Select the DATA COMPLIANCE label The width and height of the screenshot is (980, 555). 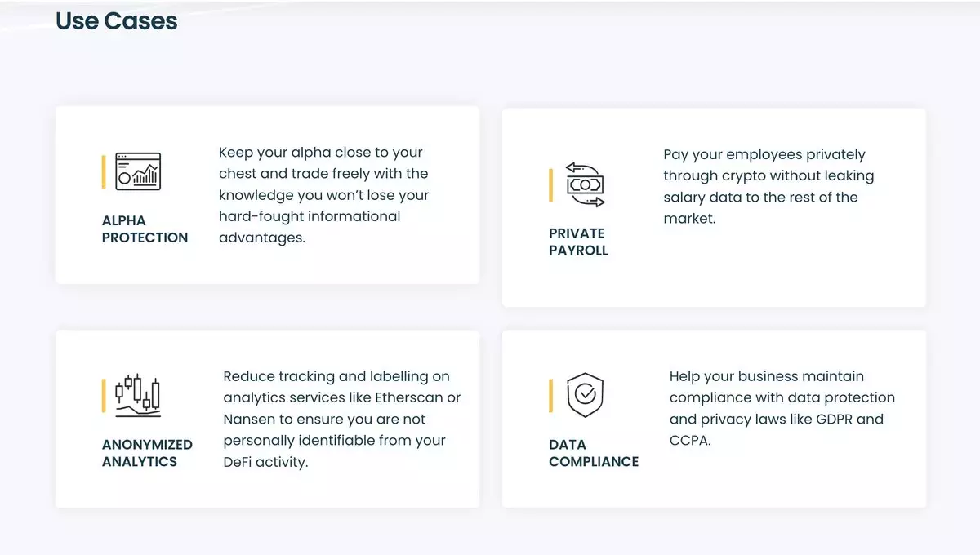594,453
